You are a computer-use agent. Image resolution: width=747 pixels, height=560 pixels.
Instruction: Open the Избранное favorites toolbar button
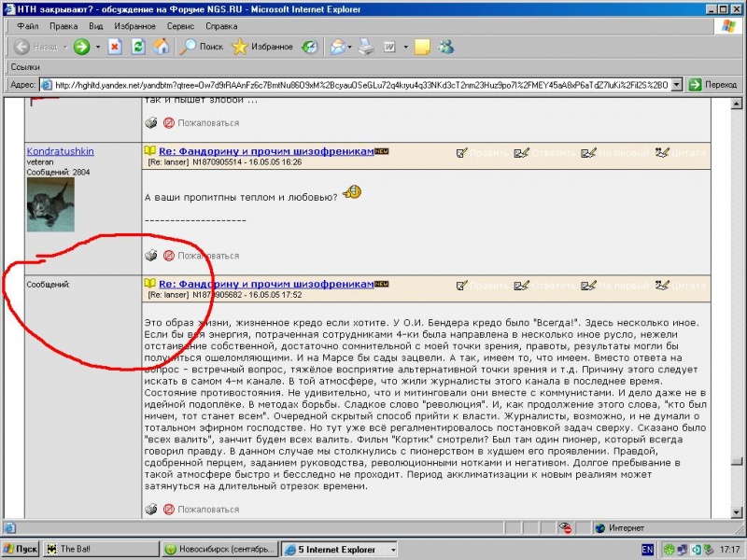(262, 47)
